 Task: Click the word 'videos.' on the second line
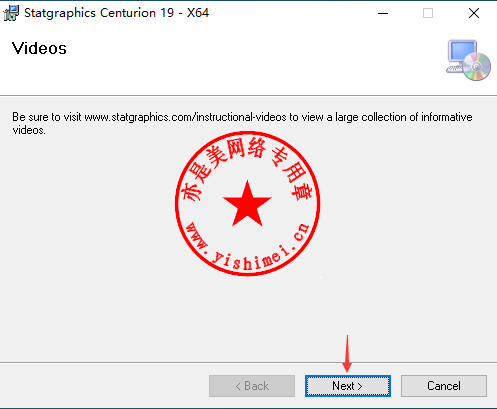(x=29, y=130)
